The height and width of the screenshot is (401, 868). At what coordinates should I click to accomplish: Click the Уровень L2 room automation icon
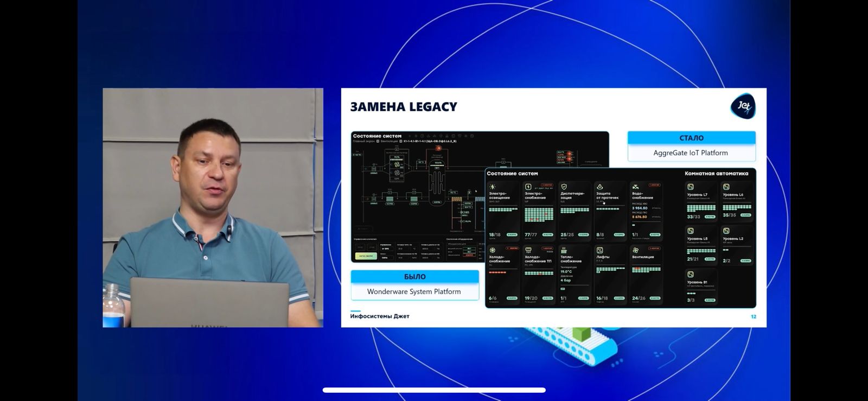point(726,231)
